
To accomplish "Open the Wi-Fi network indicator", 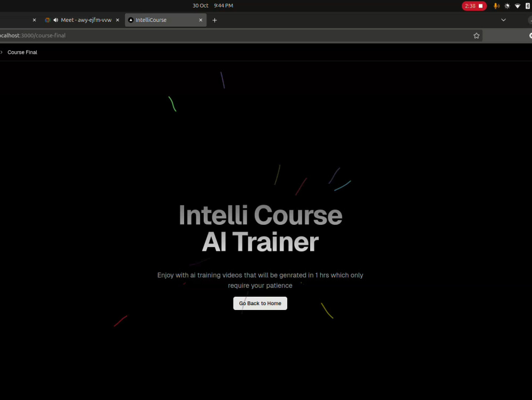I will point(518,6).
